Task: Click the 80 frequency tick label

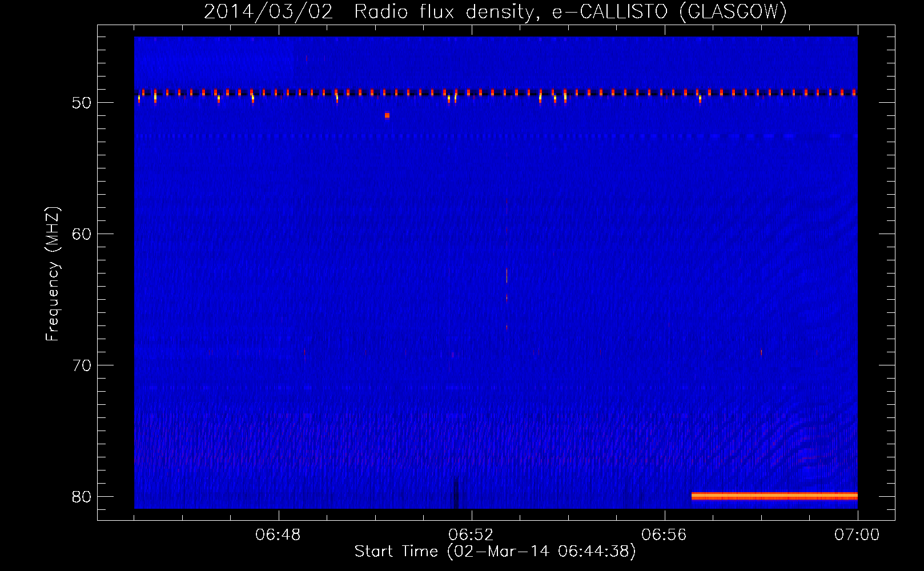Action: coord(82,497)
